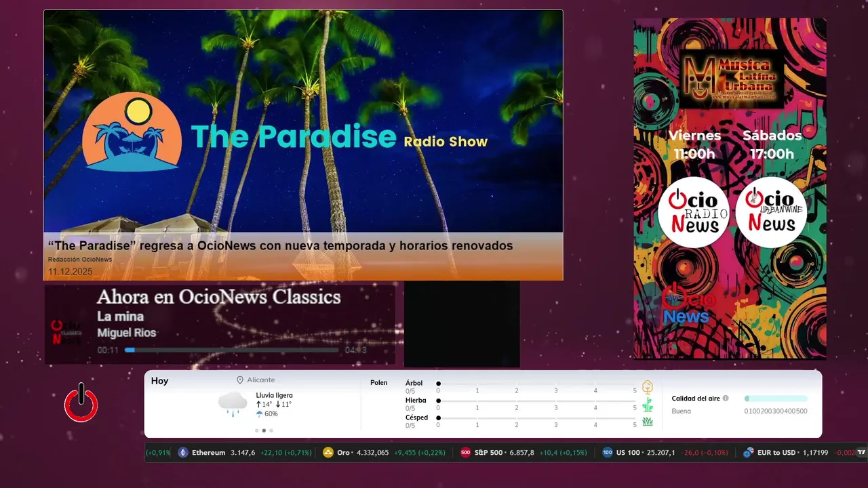
Task: Click the artist name Miguel Rios
Action: click(x=127, y=333)
